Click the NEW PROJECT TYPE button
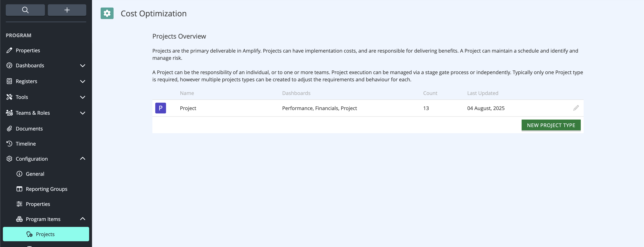The width and height of the screenshot is (644, 247). [551, 125]
